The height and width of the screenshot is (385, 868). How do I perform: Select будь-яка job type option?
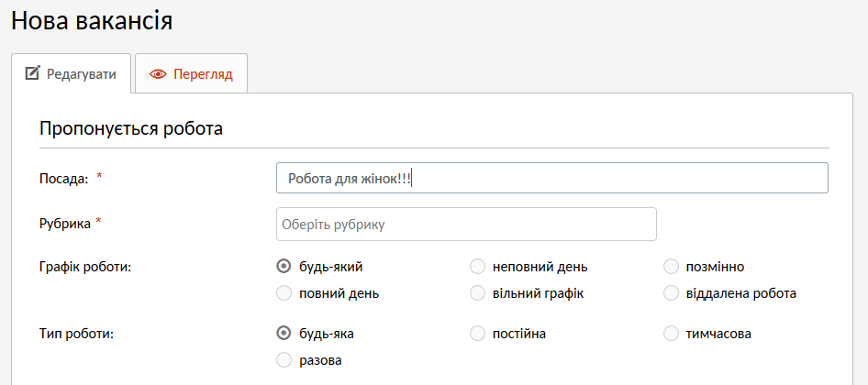tap(284, 334)
